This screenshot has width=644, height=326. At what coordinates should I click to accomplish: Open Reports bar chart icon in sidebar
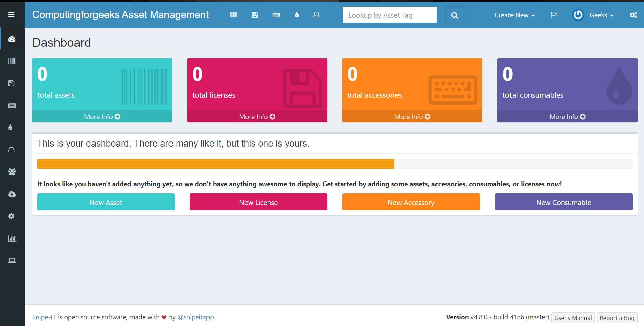12,238
